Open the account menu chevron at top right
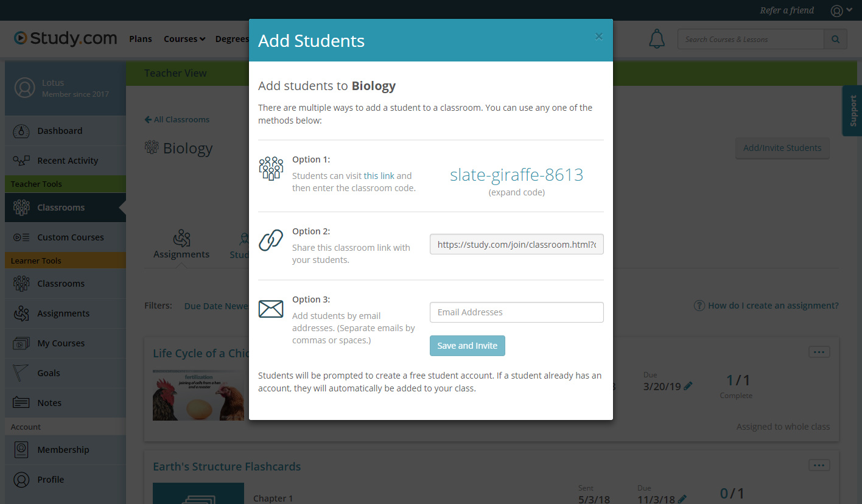862x504 pixels. coord(849,10)
